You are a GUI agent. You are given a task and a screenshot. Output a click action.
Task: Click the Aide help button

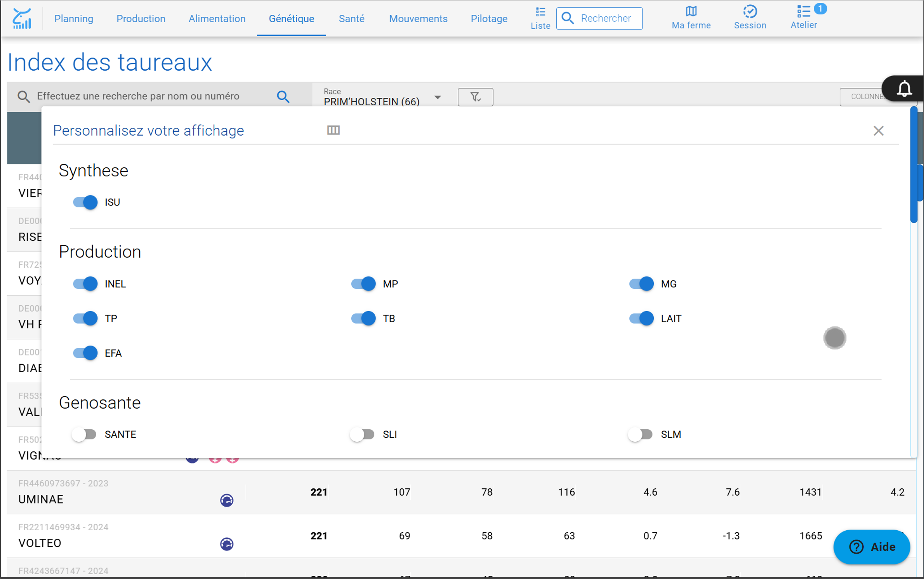point(872,547)
